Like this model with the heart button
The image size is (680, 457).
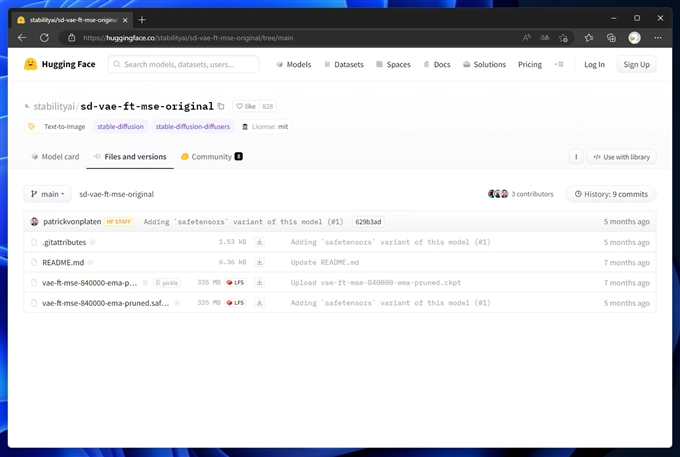click(x=246, y=106)
